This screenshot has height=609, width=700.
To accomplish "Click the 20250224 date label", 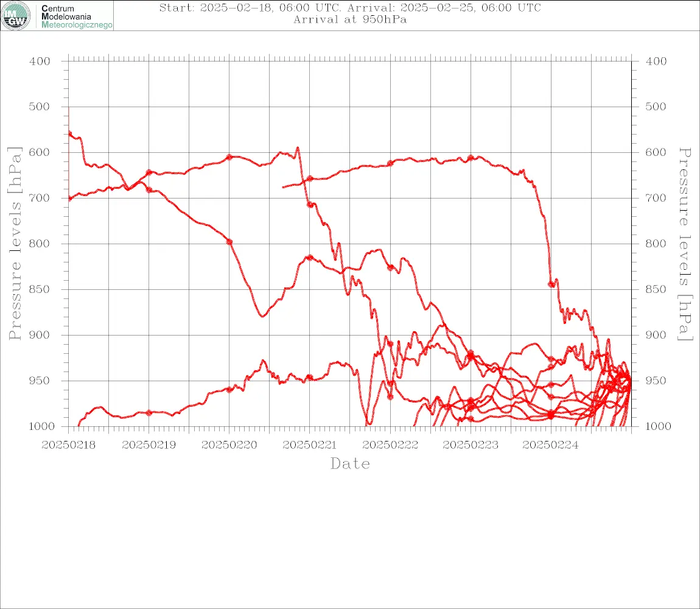I will tap(550, 445).
